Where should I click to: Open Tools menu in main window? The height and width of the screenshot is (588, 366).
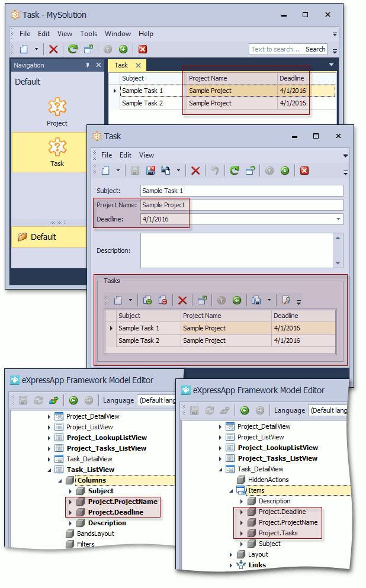click(88, 34)
